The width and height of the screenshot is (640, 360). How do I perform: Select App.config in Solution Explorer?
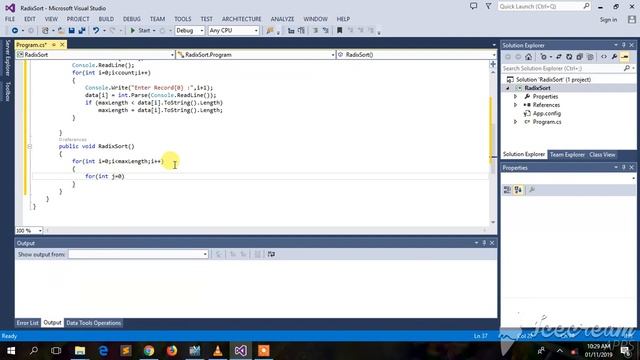point(547,113)
